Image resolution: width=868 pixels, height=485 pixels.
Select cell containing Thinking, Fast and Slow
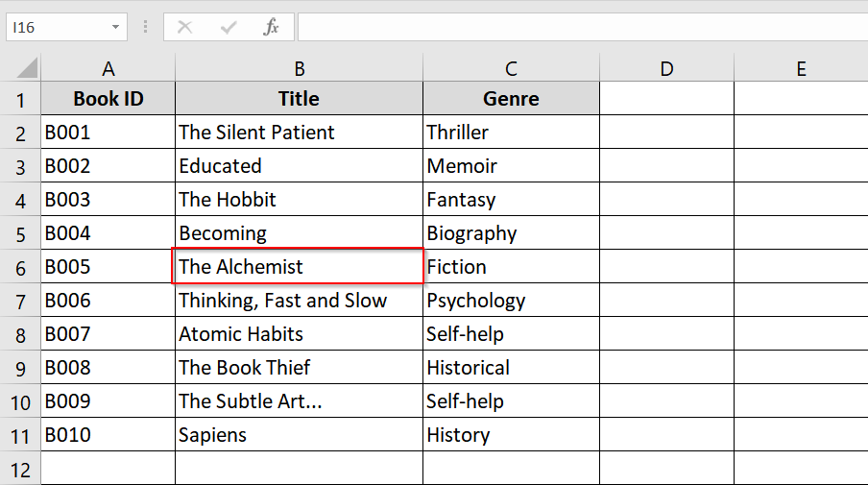[299, 301]
